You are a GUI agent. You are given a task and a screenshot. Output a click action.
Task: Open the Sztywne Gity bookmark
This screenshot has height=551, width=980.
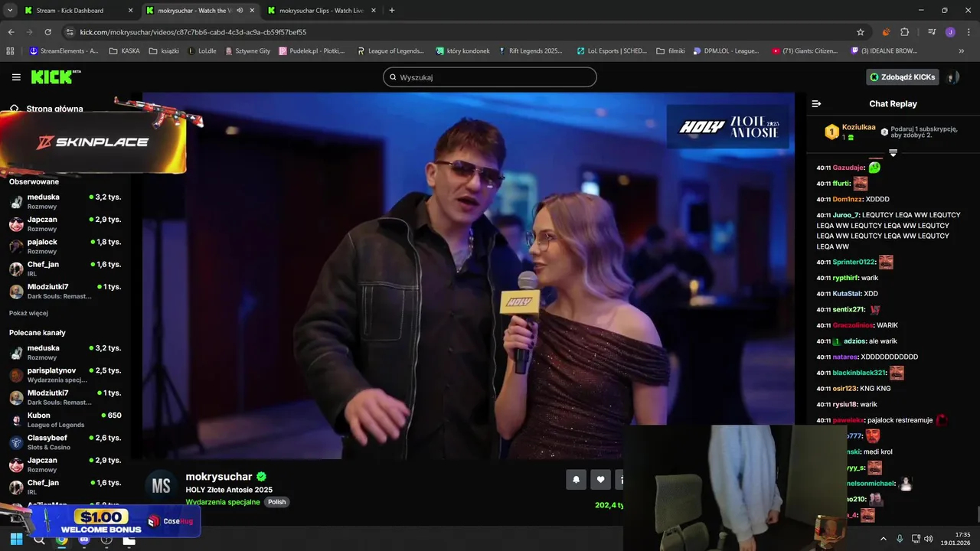tap(248, 51)
